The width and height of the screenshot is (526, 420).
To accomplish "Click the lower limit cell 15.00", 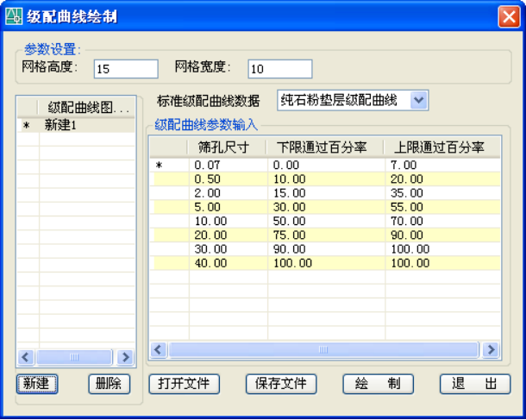I will (x=327, y=193).
